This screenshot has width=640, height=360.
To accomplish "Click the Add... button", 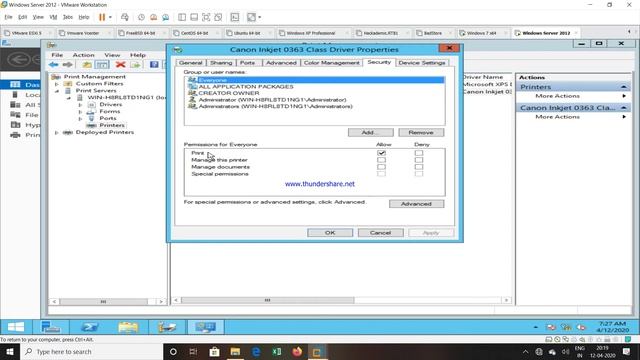I will point(371,133).
